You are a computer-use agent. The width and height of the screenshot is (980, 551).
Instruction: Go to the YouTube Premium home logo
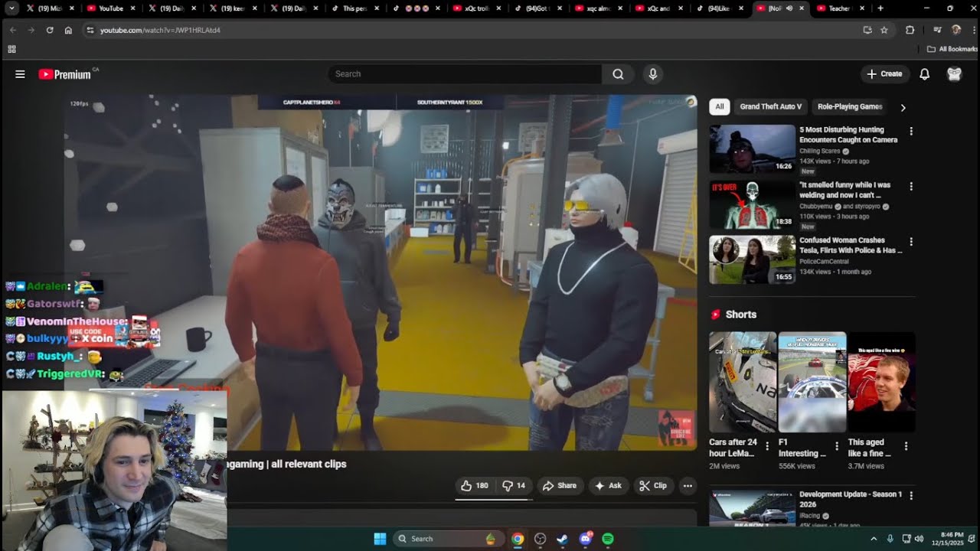(x=65, y=74)
